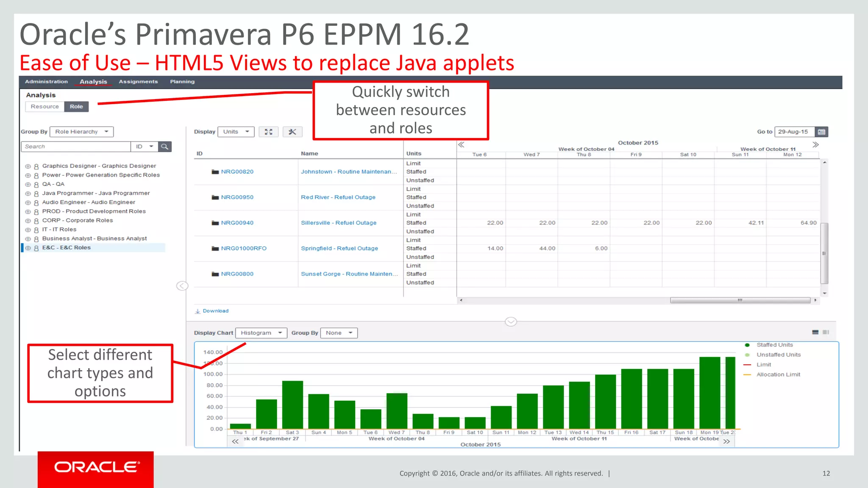
Task: Click role icon beside Graphics Designer
Action: 36,166
